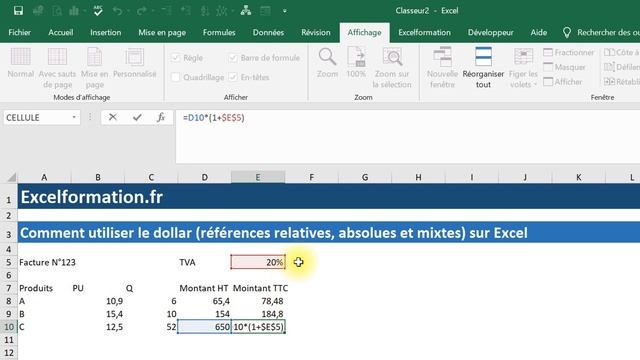Open the Name Box dropdown arrow

coord(74,118)
